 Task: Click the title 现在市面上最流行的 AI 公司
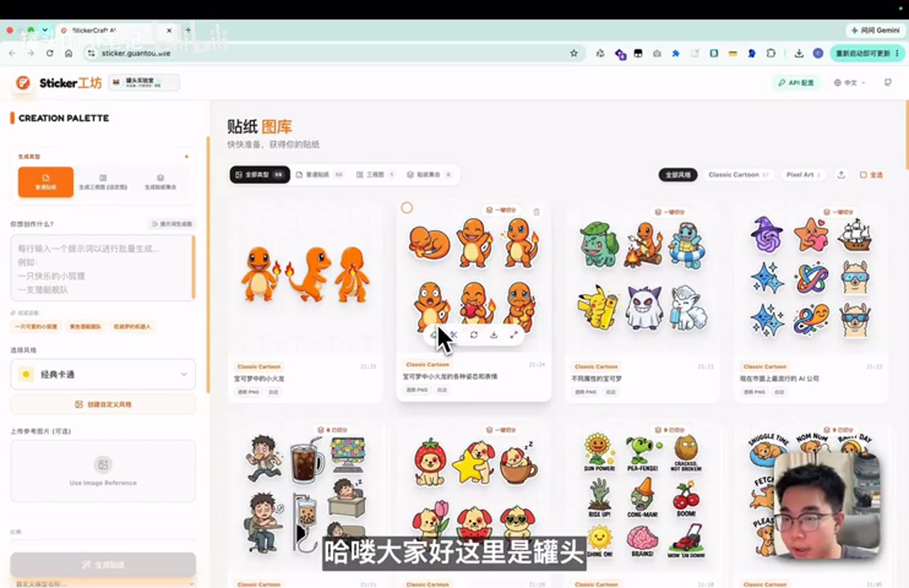(x=780, y=379)
